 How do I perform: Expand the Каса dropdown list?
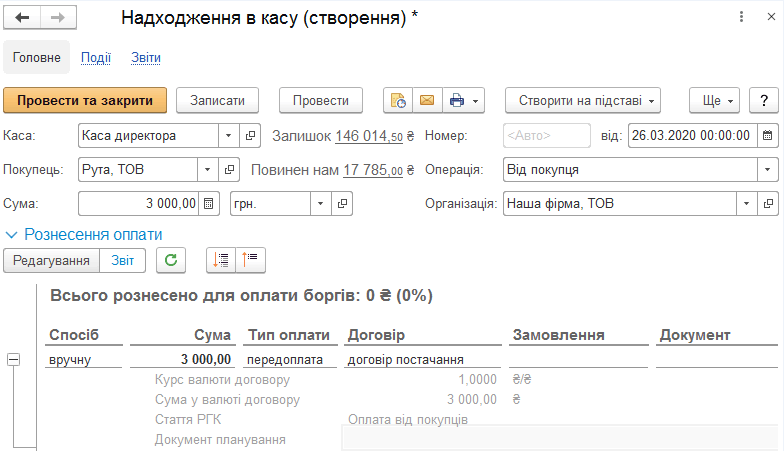point(228,136)
